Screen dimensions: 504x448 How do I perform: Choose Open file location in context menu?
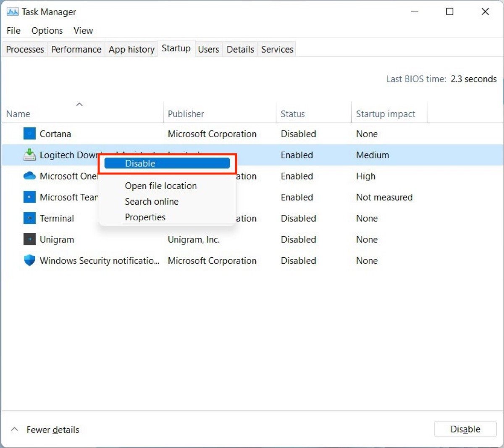point(160,186)
